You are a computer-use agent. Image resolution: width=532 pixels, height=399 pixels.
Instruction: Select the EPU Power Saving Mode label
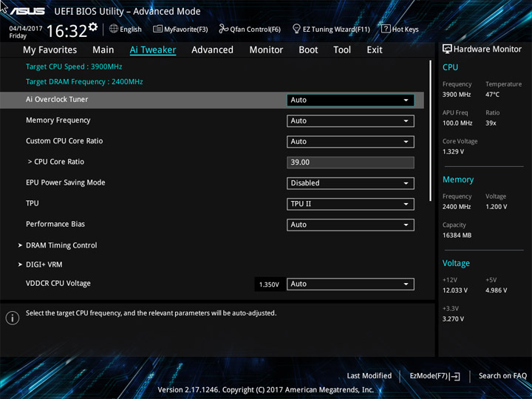point(66,183)
